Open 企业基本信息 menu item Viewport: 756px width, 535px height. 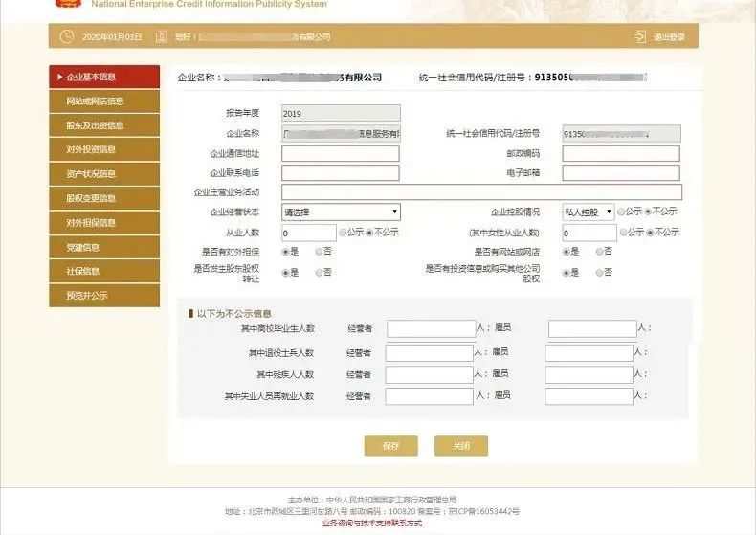pos(104,77)
